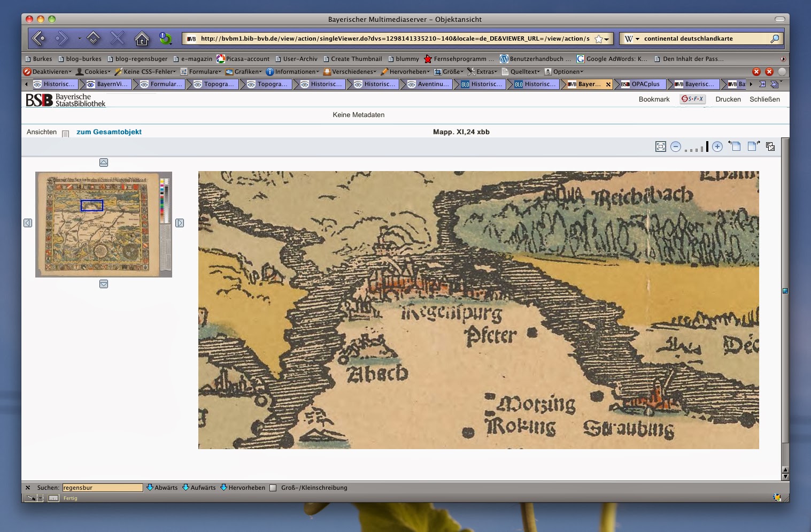
Task: Expand the Verschiedenes dropdown menu
Action: tap(350, 72)
